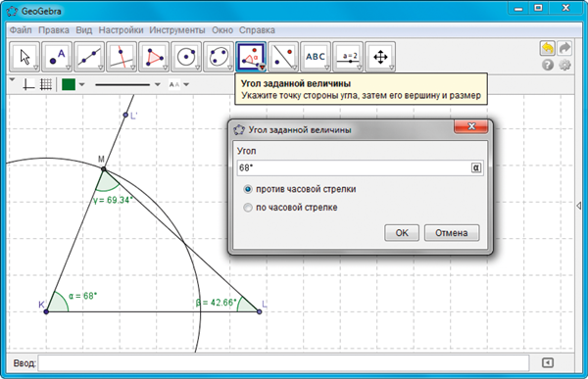588x379 pixels.
Task: Open the Справка menu
Action: (x=257, y=30)
